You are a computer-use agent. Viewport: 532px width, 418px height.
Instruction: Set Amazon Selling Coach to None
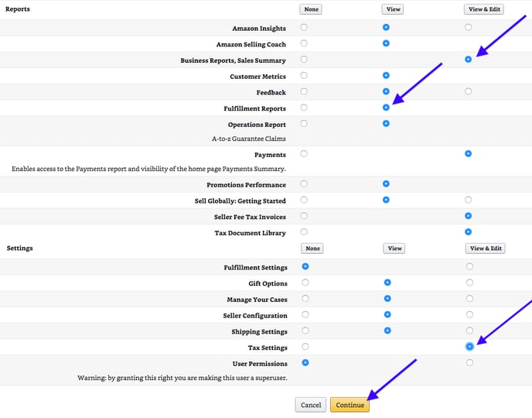point(304,43)
